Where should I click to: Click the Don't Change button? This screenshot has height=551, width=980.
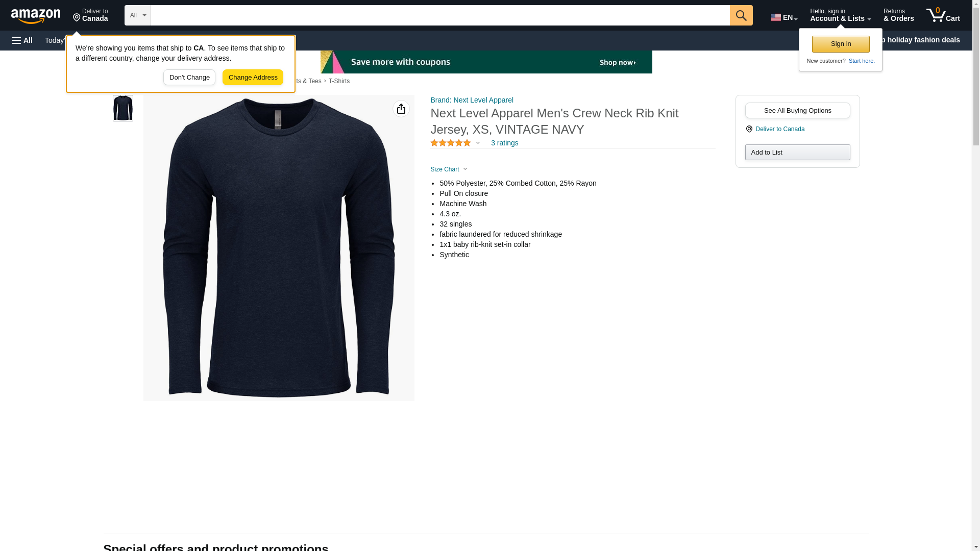189,78
